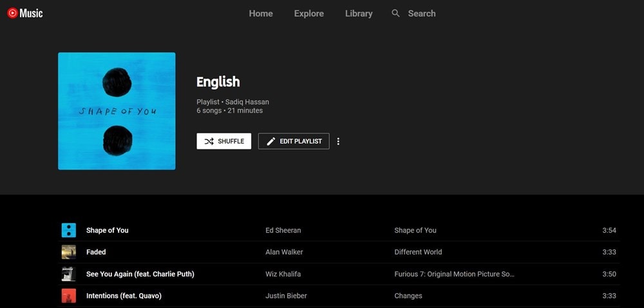
Task: Switch to the Library tab
Action: pyautogui.click(x=359, y=14)
